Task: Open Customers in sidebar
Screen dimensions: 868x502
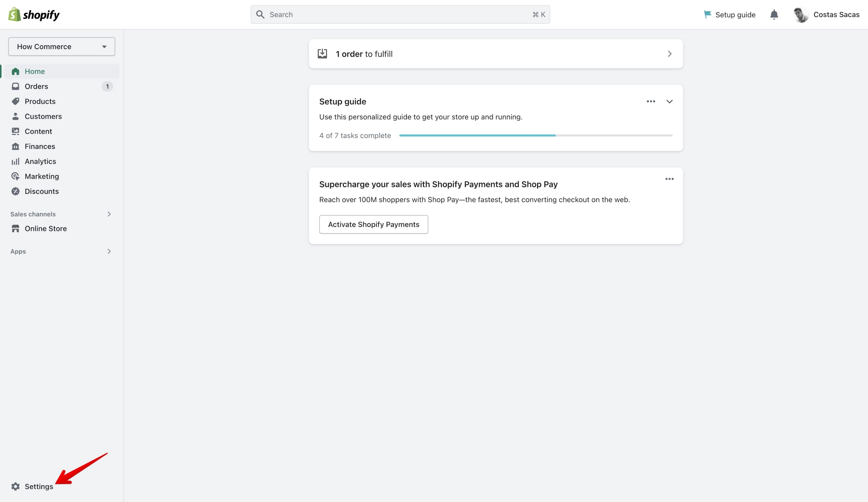Action: point(43,116)
